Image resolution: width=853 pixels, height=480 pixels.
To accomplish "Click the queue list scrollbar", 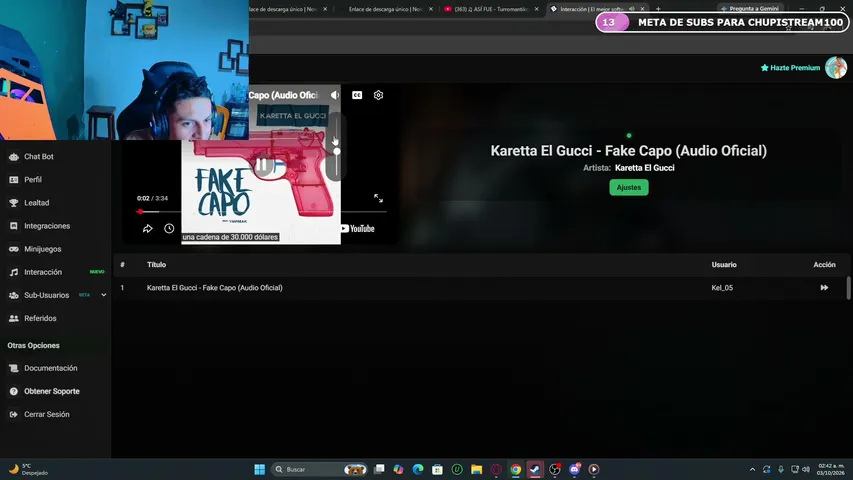I will [x=848, y=288].
